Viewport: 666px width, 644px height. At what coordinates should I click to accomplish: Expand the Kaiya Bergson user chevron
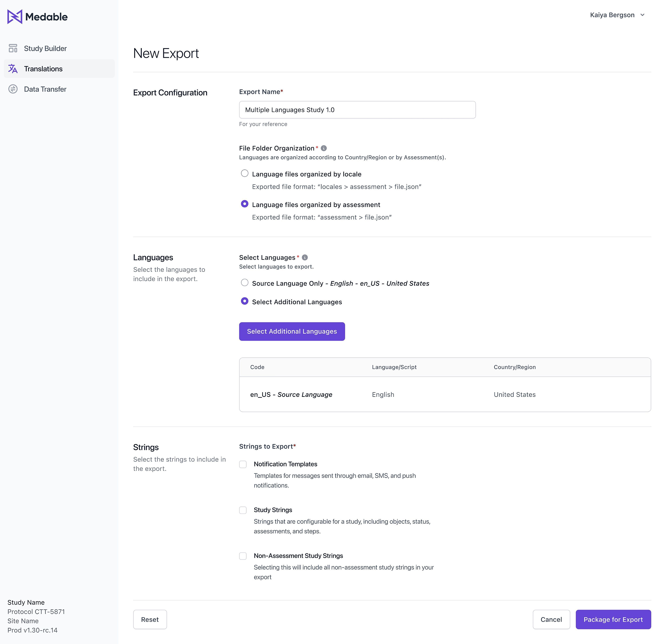pos(642,15)
